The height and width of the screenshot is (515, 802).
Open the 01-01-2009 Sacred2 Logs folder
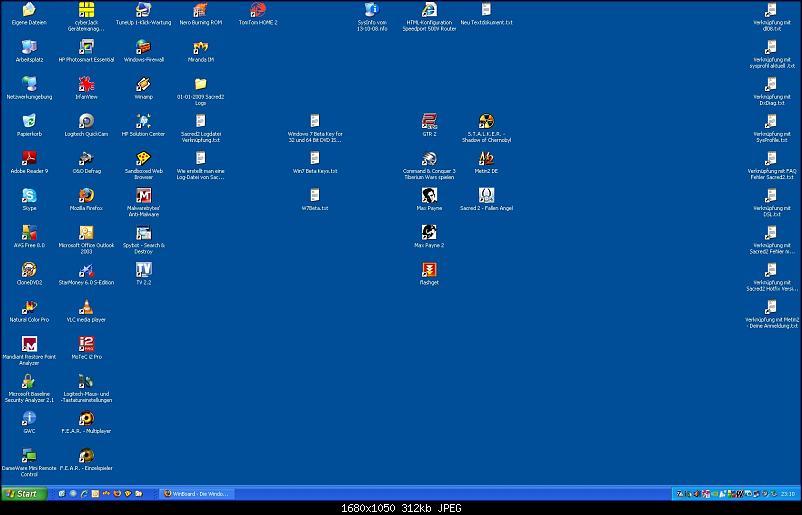point(200,84)
